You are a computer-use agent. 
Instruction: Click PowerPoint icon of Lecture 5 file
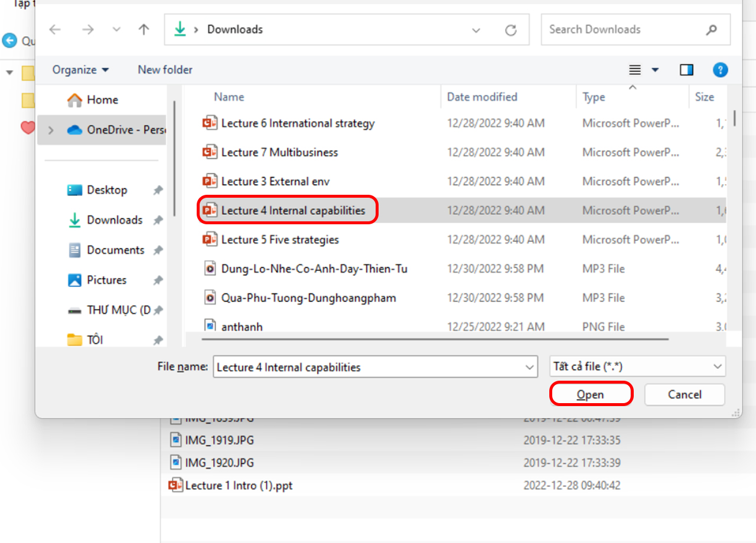210,240
